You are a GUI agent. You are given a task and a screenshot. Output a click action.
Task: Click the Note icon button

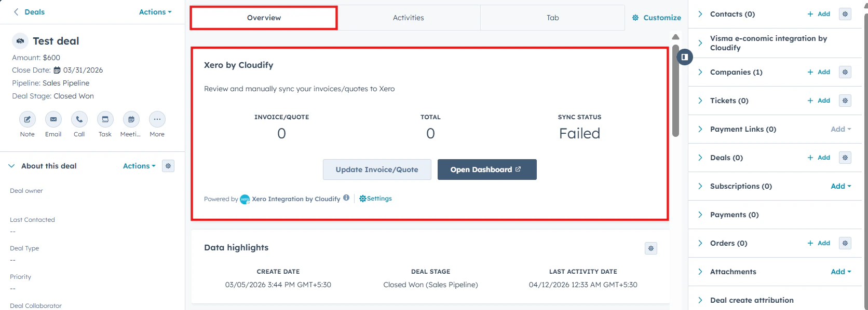[x=28, y=119]
